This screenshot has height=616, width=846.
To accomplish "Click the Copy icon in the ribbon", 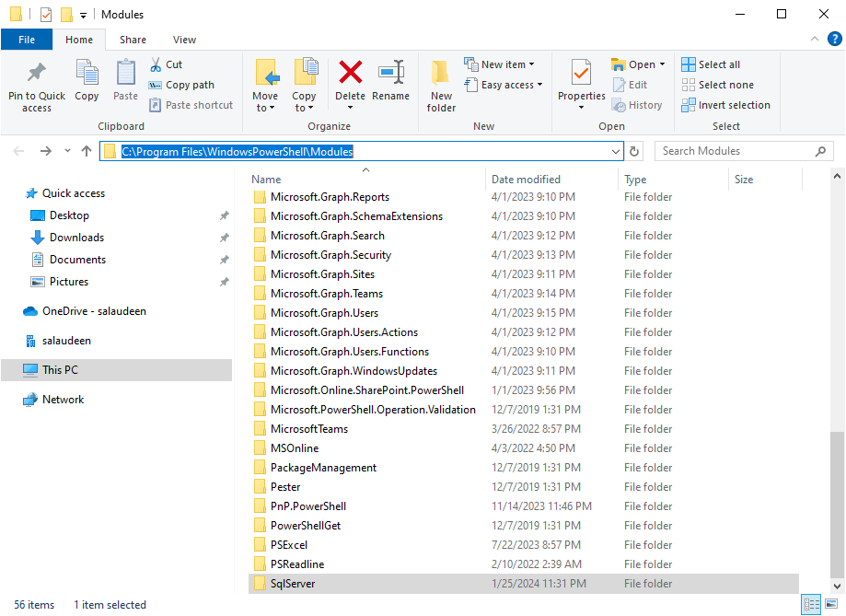I will (x=87, y=83).
